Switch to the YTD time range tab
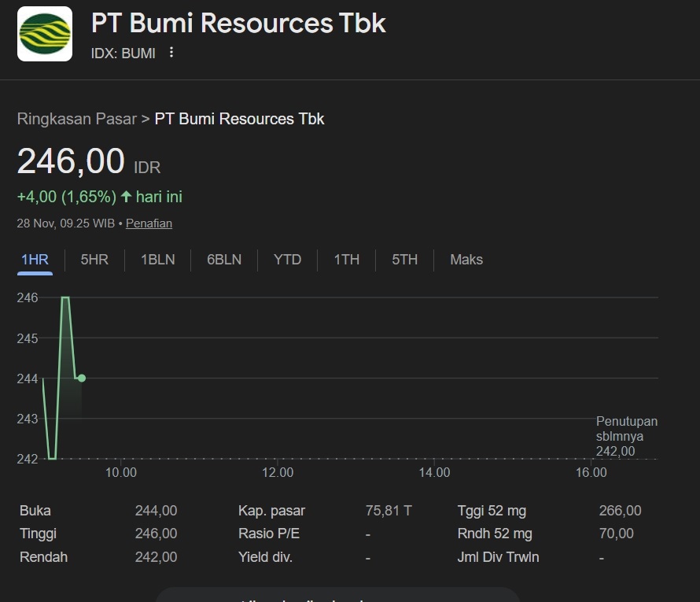The image size is (700, 602). coord(287,260)
